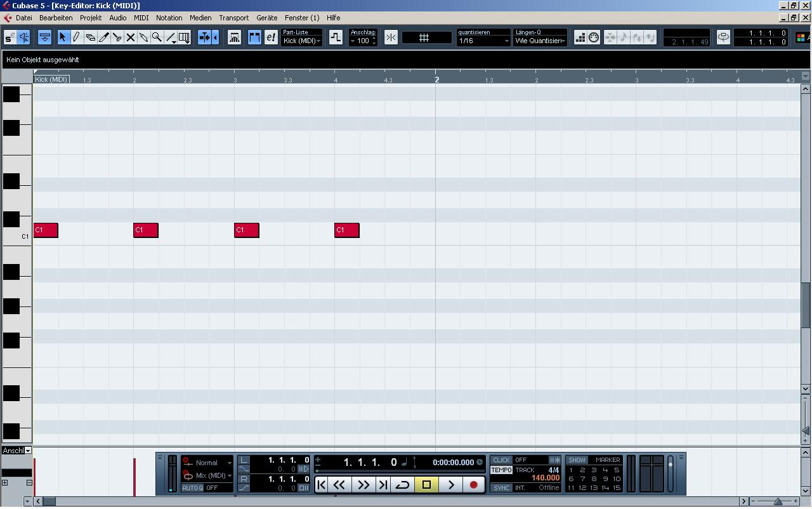Select the C1 note at bar position 4
Screen dimensions: 812x509
coord(347,230)
